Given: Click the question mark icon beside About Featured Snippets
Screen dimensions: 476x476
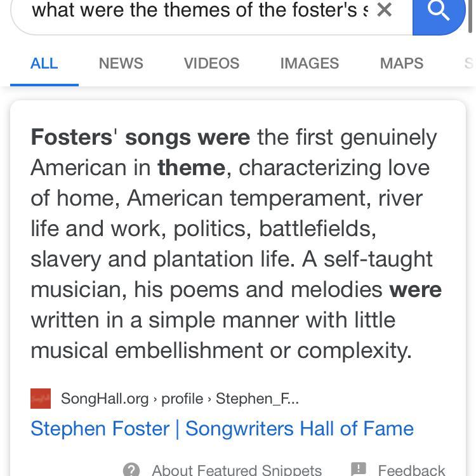Looking at the screenshot, I should pos(131,470).
